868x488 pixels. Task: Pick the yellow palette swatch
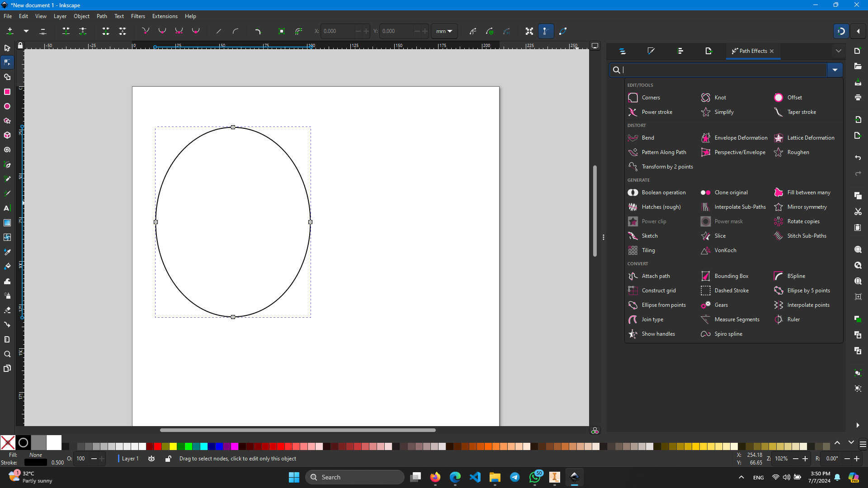pyautogui.click(x=173, y=446)
